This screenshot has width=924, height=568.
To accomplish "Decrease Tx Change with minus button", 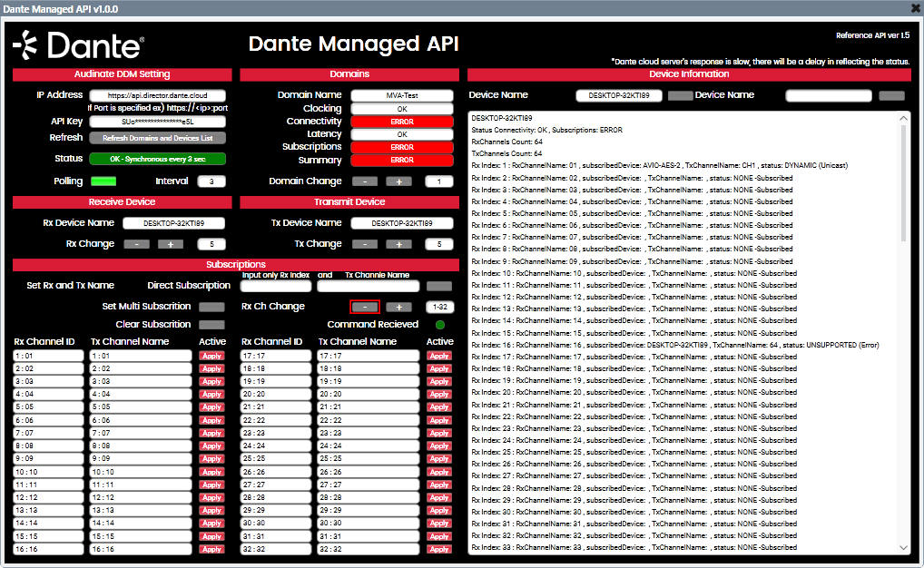I will (x=365, y=244).
